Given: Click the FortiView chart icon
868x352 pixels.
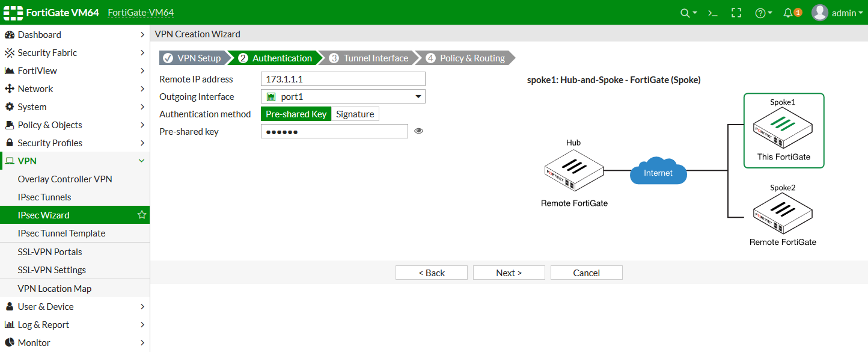Looking at the screenshot, I should click(x=9, y=71).
